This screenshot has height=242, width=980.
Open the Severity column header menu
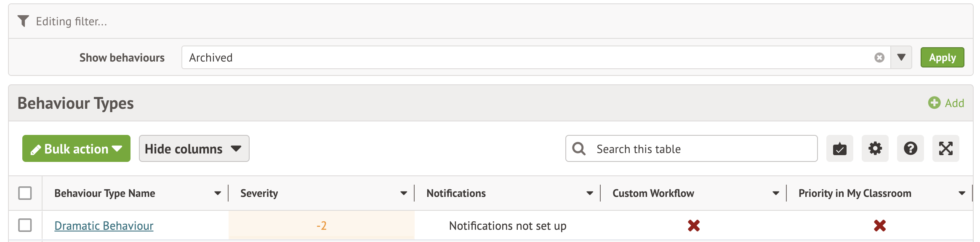point(403,194)
